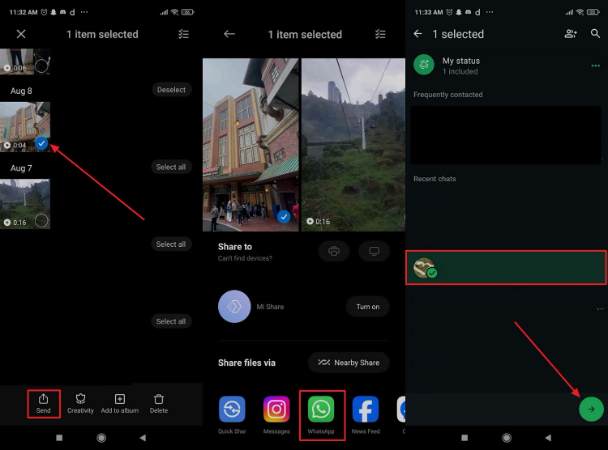Tap the round home button in left screen navigation
Screen dimensions: 608x450
tap(101, 438)
